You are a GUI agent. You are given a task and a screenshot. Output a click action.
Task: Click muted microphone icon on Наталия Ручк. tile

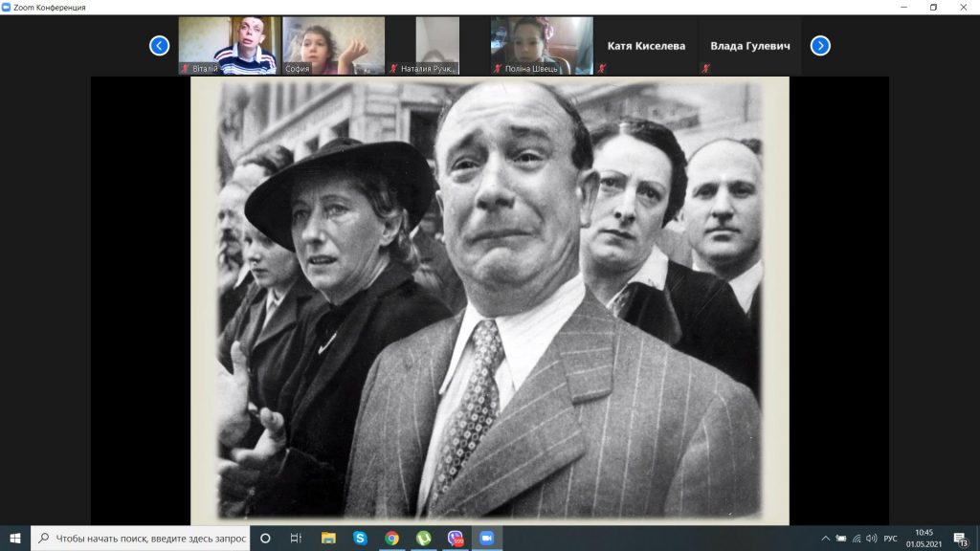tap(393, 69)
